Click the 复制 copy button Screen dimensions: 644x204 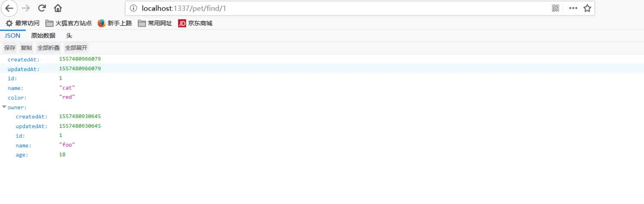26,48
